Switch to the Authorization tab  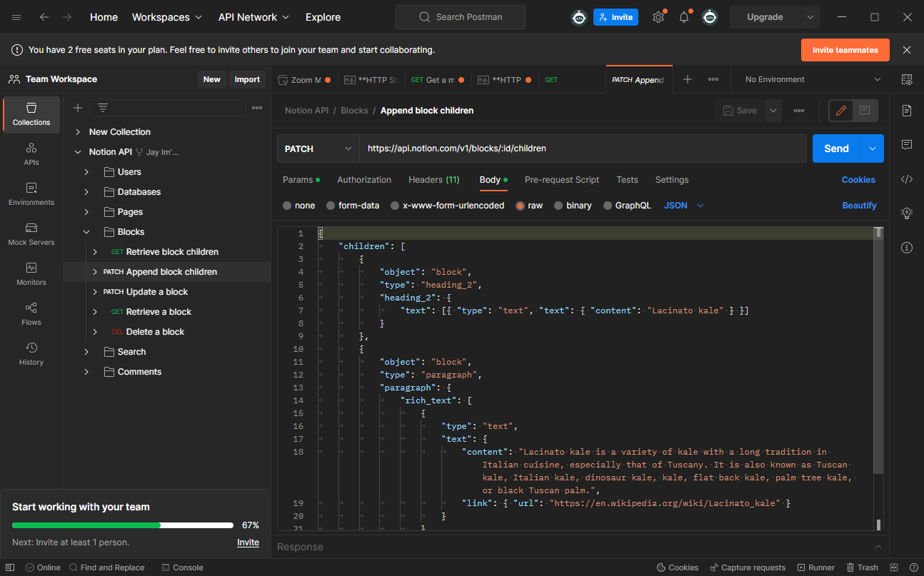(x=364, y=180)
